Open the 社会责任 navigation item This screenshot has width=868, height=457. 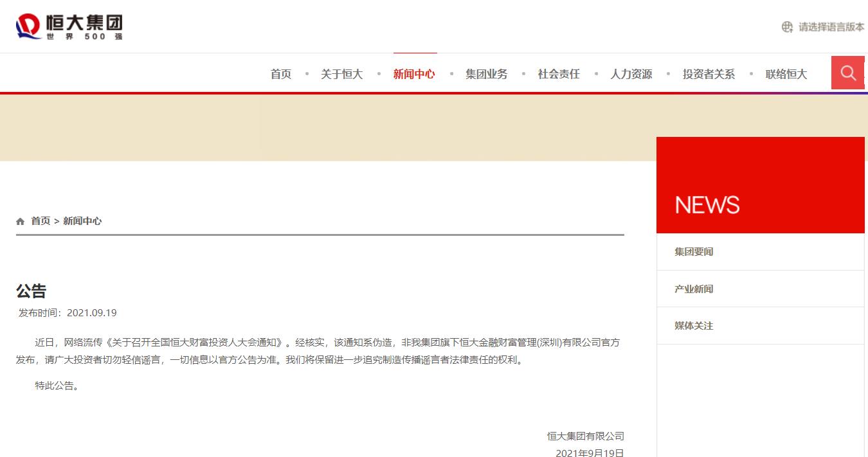(559, 74)
